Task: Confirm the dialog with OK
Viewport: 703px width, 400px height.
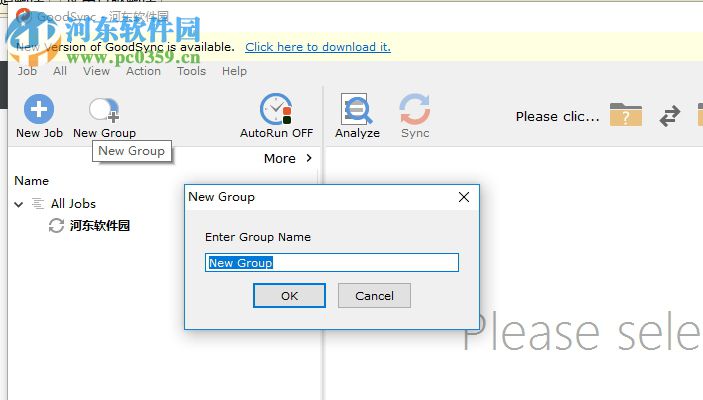Action: coord(289,296)
